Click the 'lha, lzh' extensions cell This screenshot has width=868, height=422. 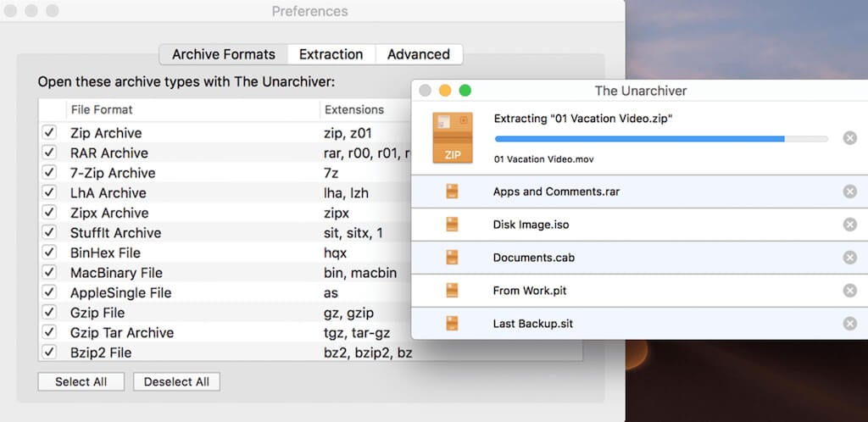346,192
